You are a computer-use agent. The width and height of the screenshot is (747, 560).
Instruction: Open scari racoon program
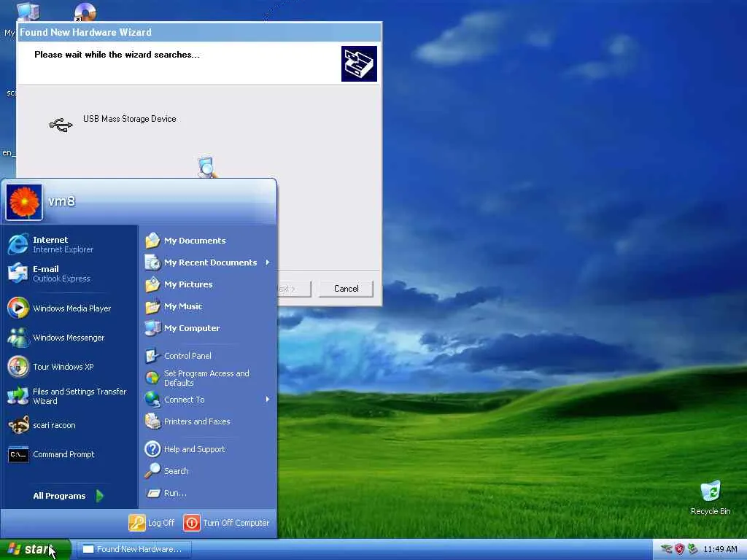(69, 425)
